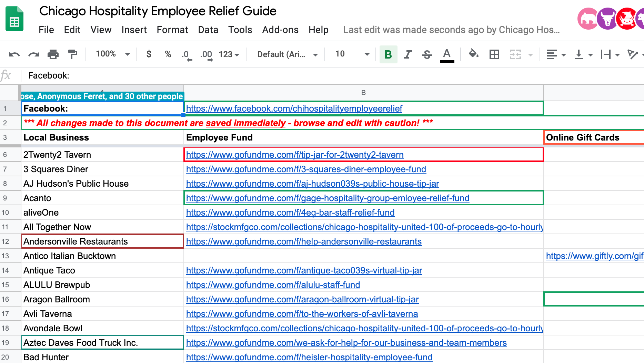Select the Avondale Bowl cell
Screen dimensions: 644x363
coord(102,328)
